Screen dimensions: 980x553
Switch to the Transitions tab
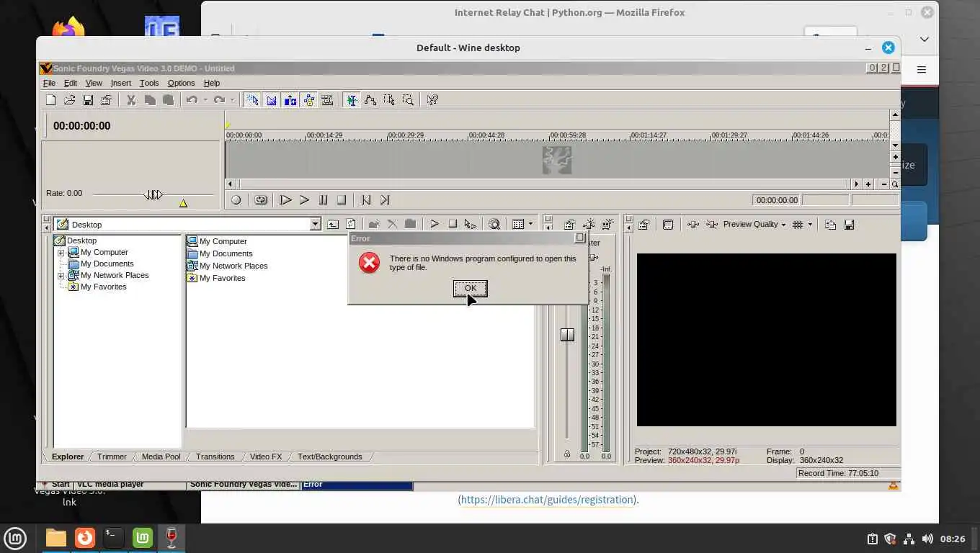215,457
